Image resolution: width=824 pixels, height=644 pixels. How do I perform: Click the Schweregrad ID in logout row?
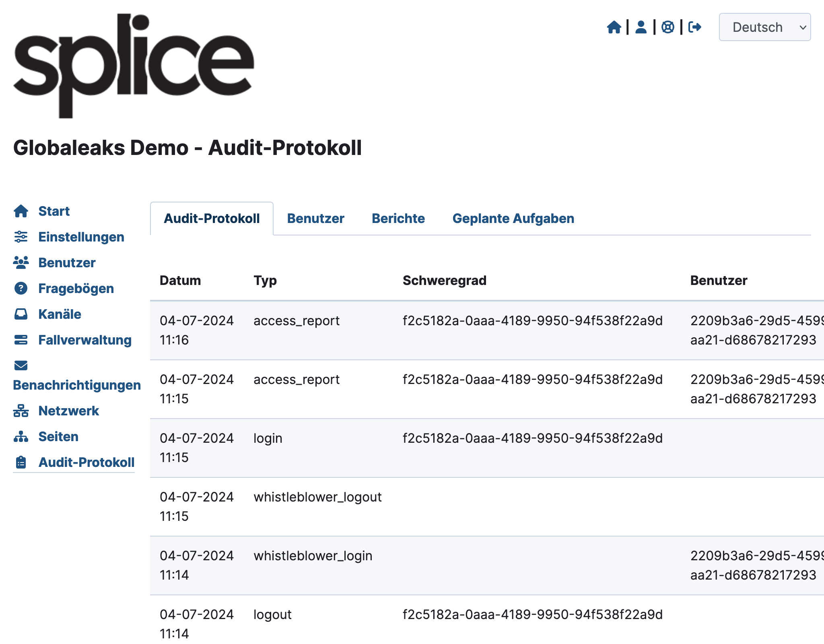[533, 614]
